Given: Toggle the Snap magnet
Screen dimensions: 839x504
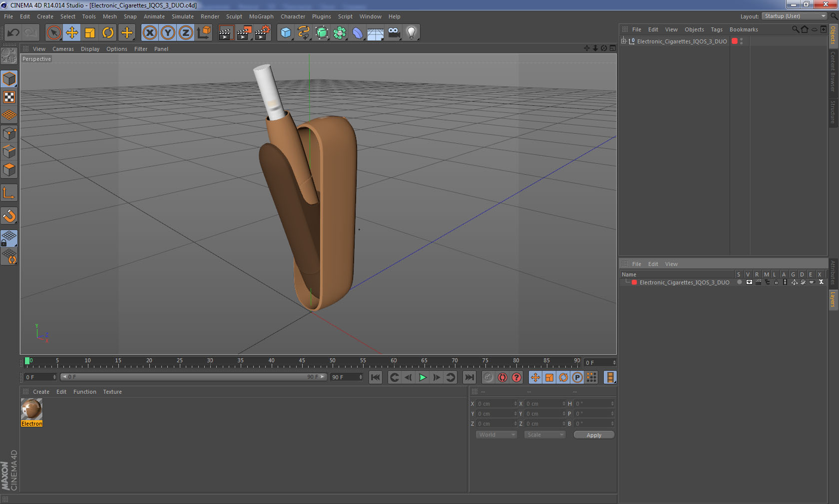Looking at the screenshot, I should 9,216.
